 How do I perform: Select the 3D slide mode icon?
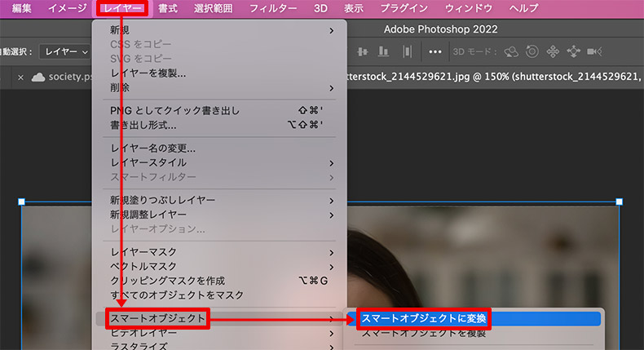tap(573, 52)
